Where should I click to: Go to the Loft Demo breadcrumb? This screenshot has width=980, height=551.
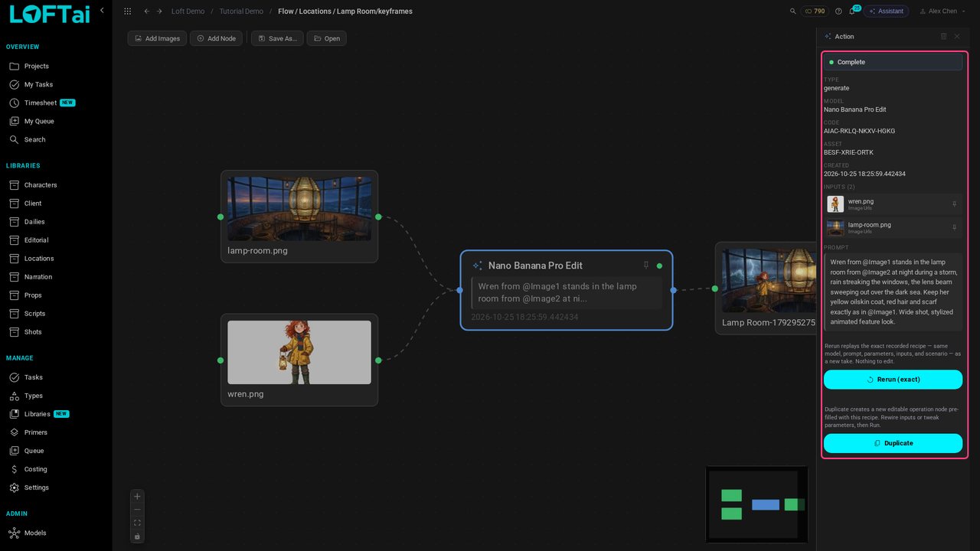tap(188, 11)
